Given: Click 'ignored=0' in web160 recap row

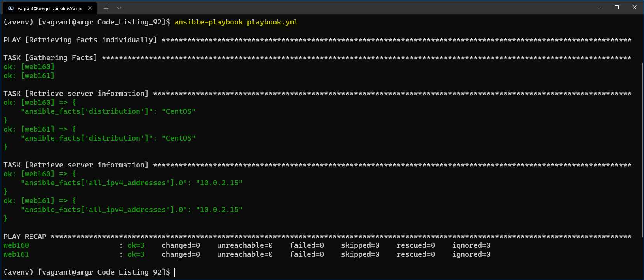Looking at the screenshot, I should [471, 245].
